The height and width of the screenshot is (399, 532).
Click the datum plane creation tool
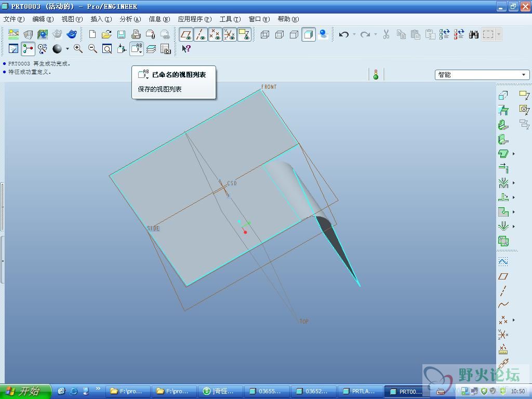tap(503, 276)
